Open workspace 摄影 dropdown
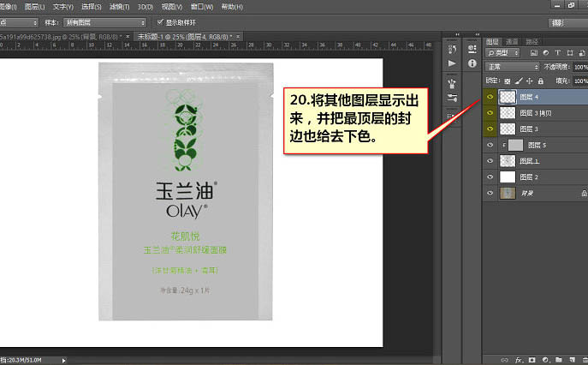 point(567,23)
